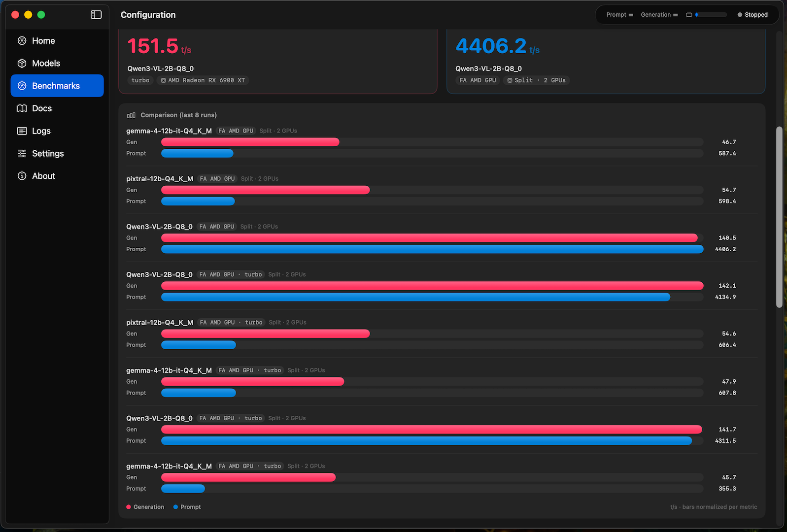Click Gen bar with value 141.7

point(432,430)
